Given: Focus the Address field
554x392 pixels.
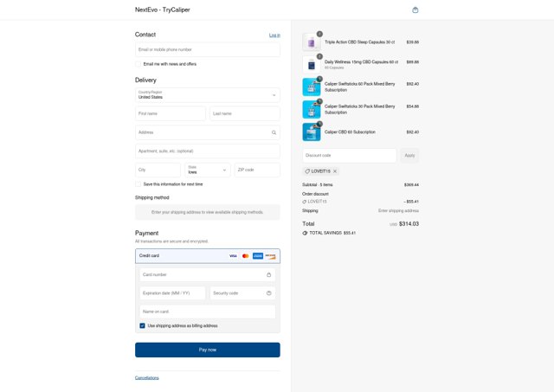Looking at the screenshot, I should pyautogui.click(x=208, y=132).
